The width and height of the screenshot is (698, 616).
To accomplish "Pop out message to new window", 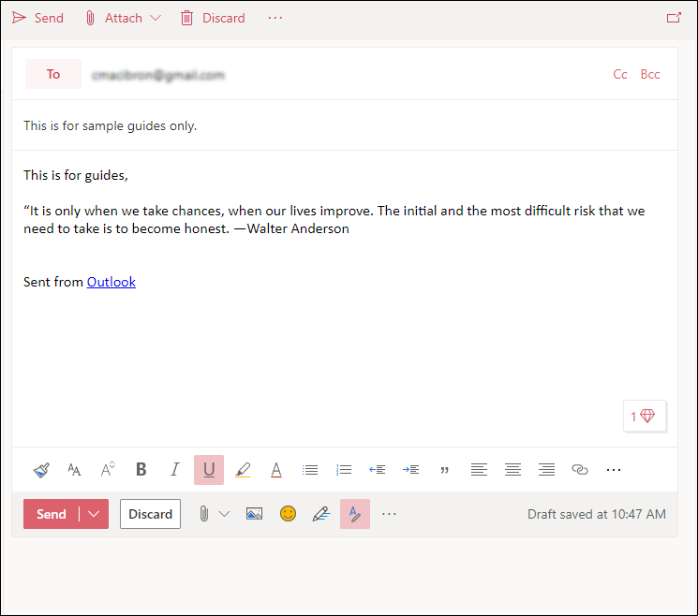I will tap(674, 18).
